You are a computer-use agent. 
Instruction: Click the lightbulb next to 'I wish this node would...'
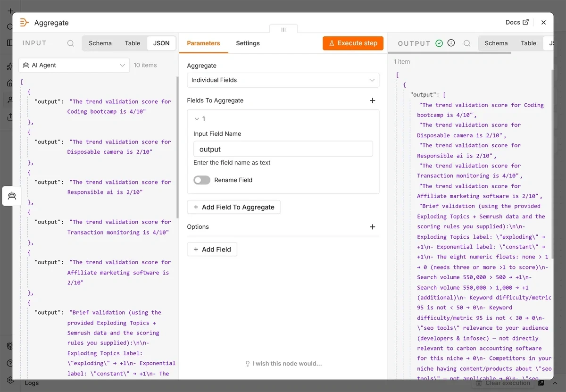(248, 364)
